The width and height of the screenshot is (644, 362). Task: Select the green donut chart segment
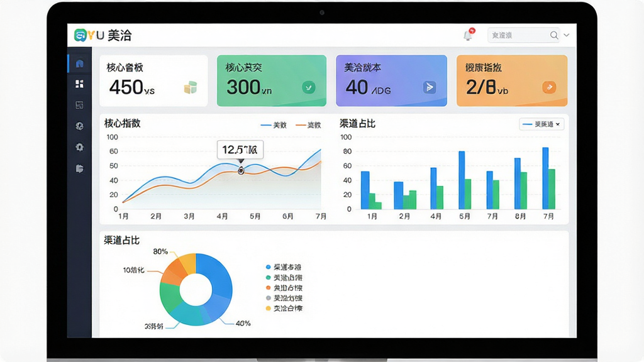point(170,297)
